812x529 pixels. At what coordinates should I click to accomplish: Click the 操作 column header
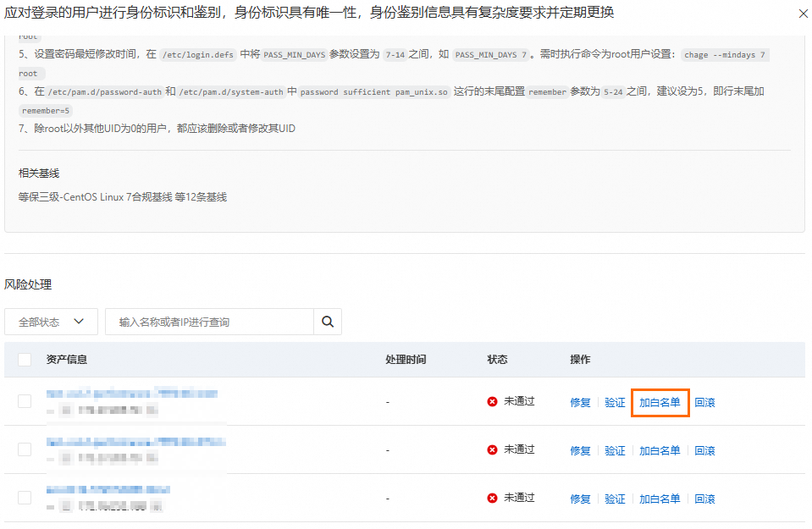point(580,359)
